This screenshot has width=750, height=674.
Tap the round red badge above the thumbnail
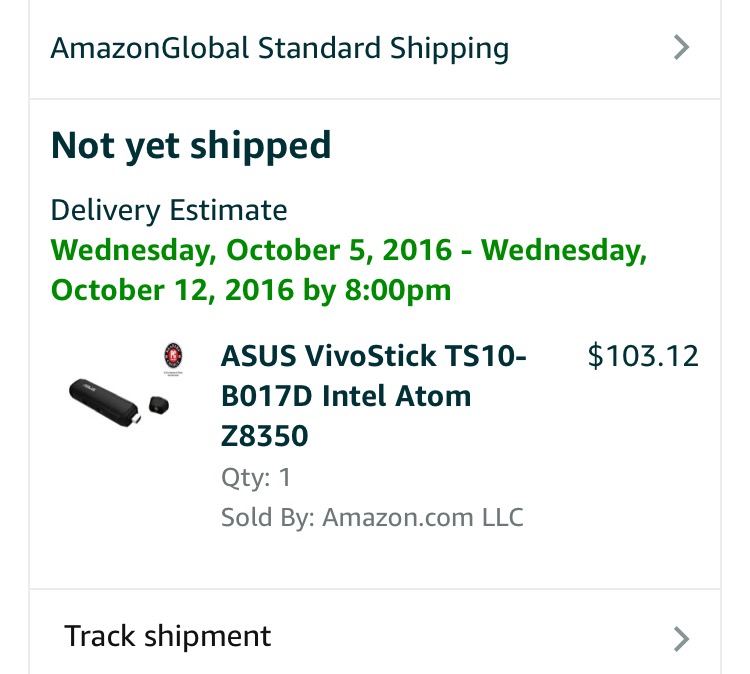[171, 355]
